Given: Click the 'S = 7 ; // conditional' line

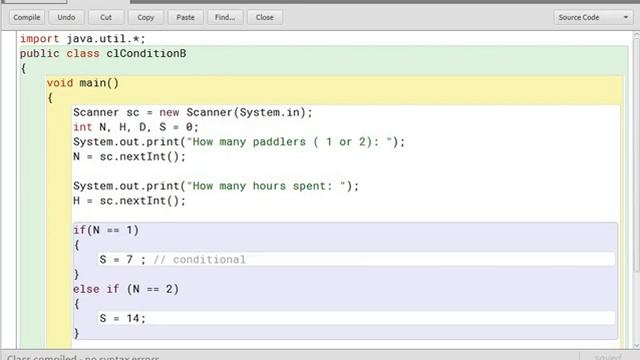Looking at the screenshot, I should tap(173, 259).
